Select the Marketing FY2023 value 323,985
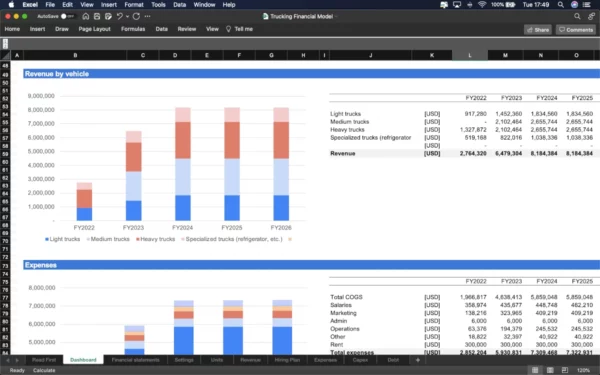This screenshot has width=600, height=375. 505,313
